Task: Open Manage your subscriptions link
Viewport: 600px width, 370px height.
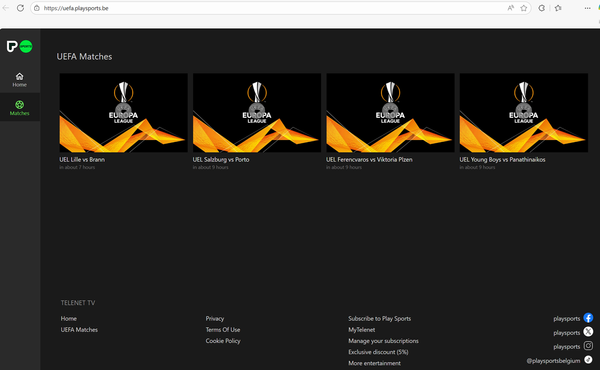Action: pyautogui.click(x=383, y=341)
